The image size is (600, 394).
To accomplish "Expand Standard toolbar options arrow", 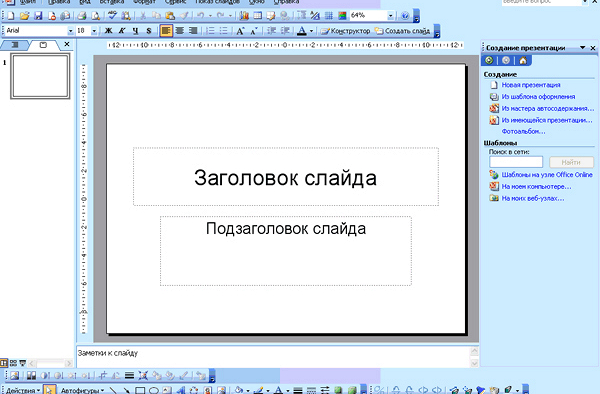I will 416,16.
